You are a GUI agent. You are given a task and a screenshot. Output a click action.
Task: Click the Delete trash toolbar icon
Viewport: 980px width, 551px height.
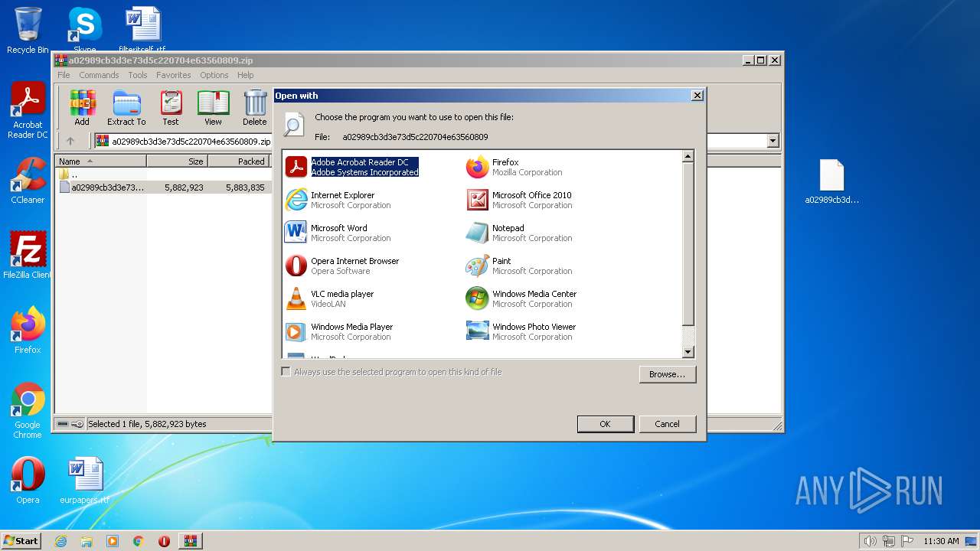coord(255,108)
